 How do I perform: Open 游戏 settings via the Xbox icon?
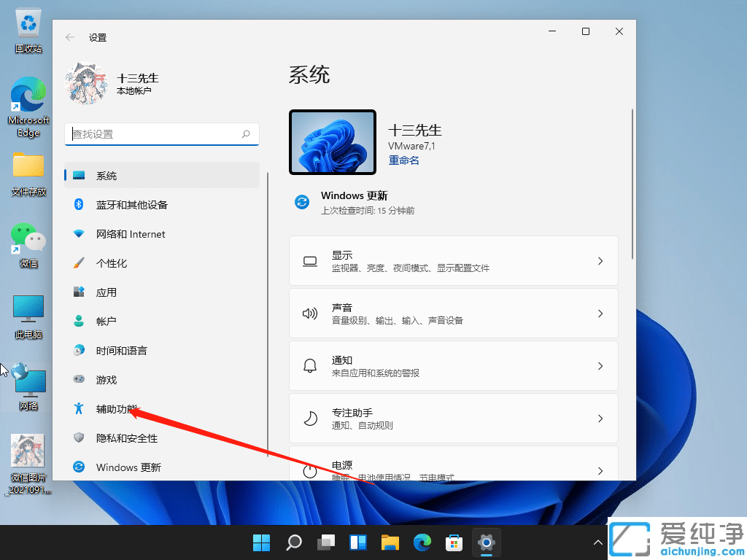point(79,379)
